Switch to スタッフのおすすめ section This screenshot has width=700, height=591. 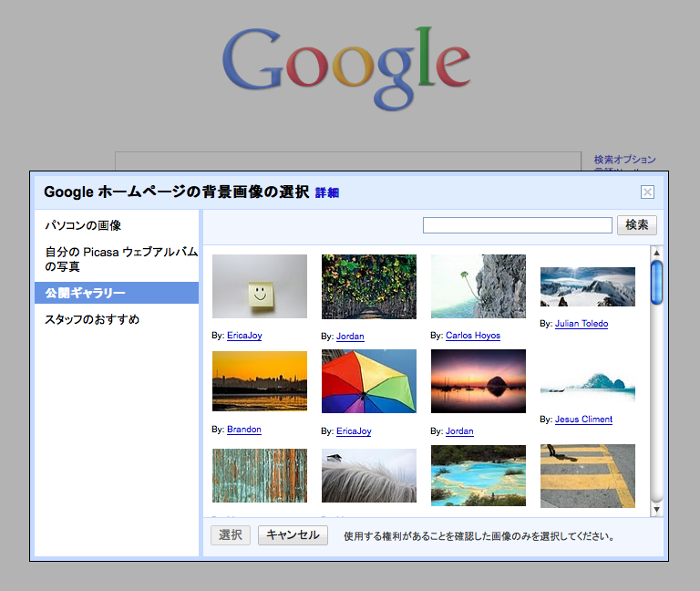[x=92, y=319]
